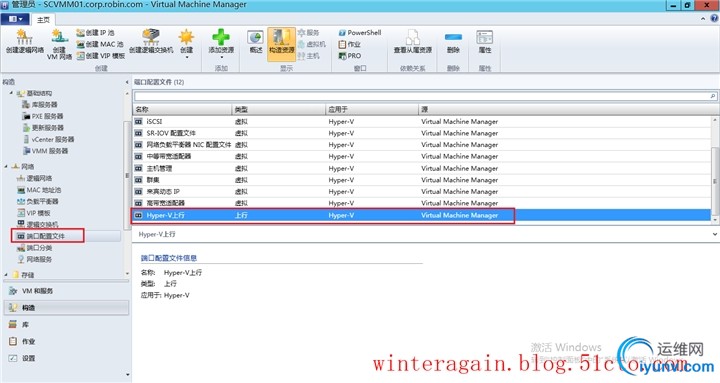The height and width of the screenshot is (383, 720).
Task: Select 更新服务器 in the tree
Action: click(43, 128)
